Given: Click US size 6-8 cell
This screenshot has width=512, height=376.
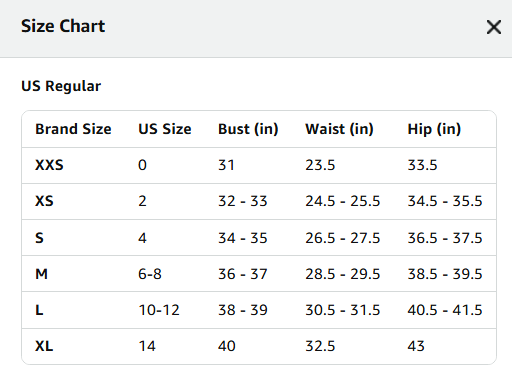Looking at the screenshot, I should click(x=150, y=274).
